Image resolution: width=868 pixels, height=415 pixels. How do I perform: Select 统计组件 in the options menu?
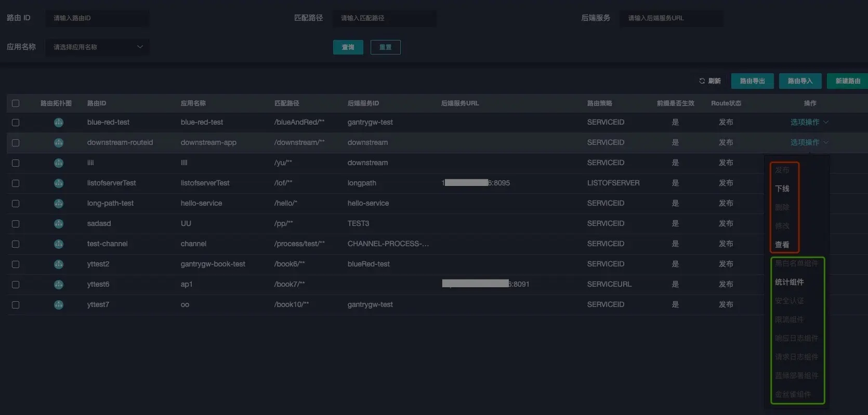tap(790, 282)
